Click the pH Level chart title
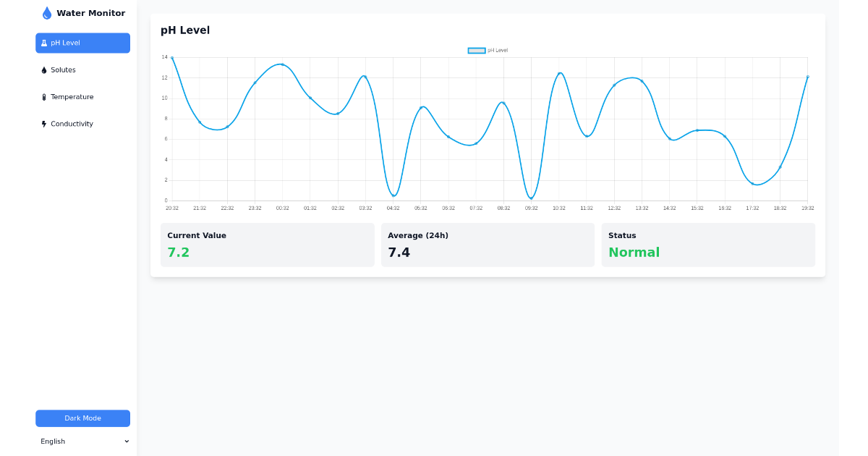The height and width of the screenshot is (456, 868). tap(185, 30)
